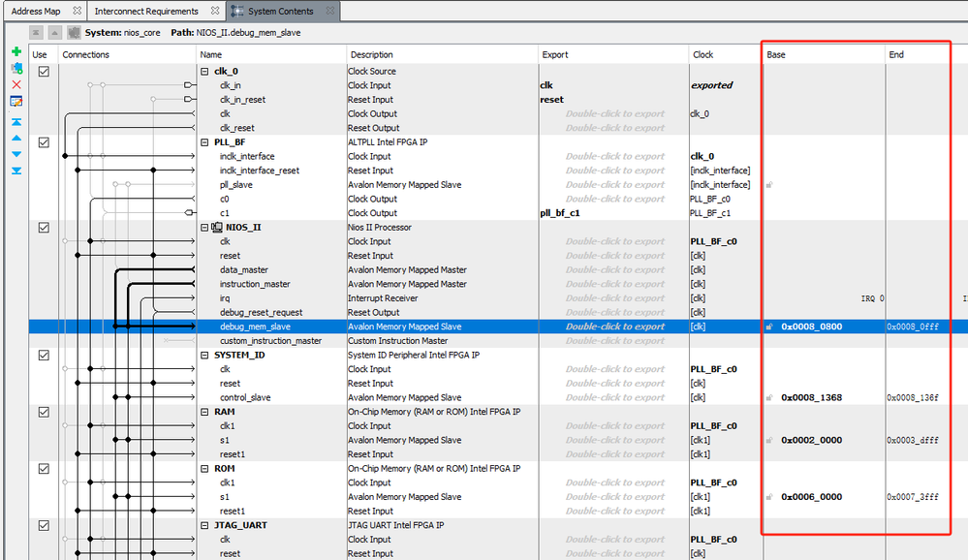Screen dimensions: 968x560
Task: Close the System Contents tab
Action: pos(330,11)
